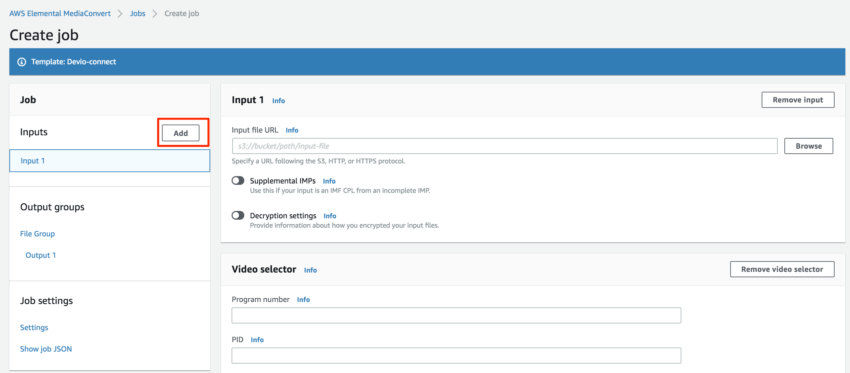Go to AWS Elemental MediaConvert breadcrumb
Viewport: 850px width, 373px height.
point(60,14)
